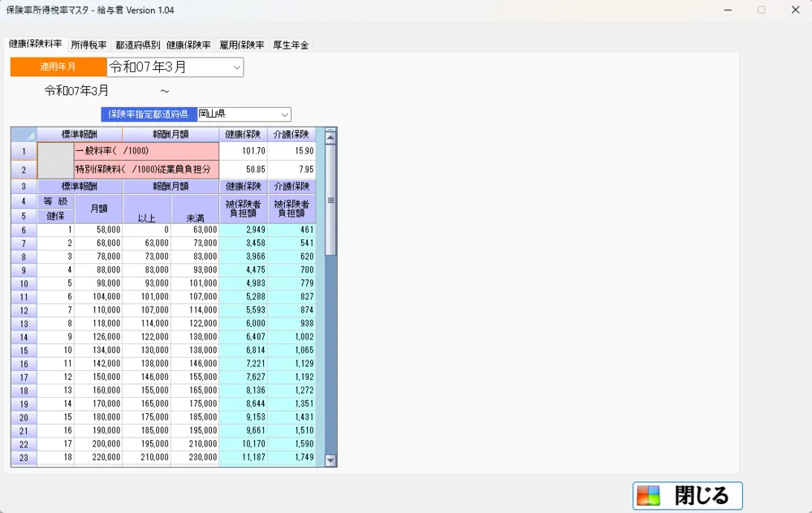Expand the 適用年月 date dropdown
The height and width of the screenshot is (513, 812).
pos(236,67)
